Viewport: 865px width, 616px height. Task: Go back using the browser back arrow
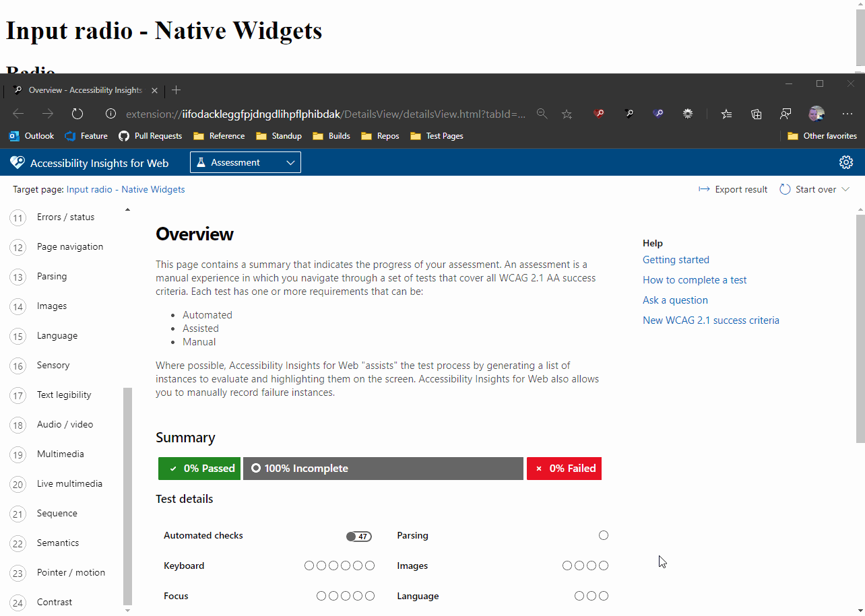click(x=18, y=114)
